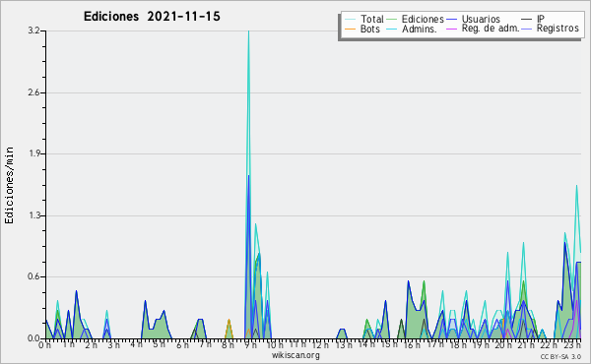Click the 'Usuarios' legend label
The height and width of the screenshot is (364, 591).
tap(481, 19)
